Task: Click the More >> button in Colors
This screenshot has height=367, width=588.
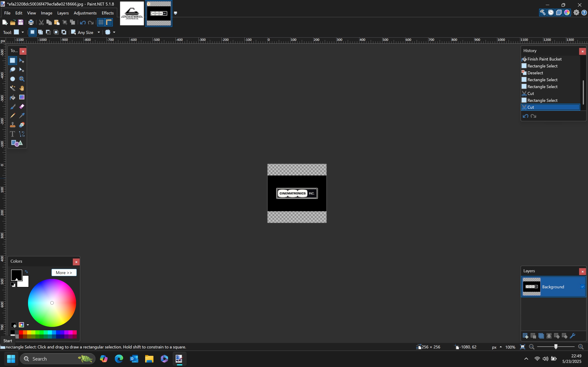Action: [x=64, y=272]
